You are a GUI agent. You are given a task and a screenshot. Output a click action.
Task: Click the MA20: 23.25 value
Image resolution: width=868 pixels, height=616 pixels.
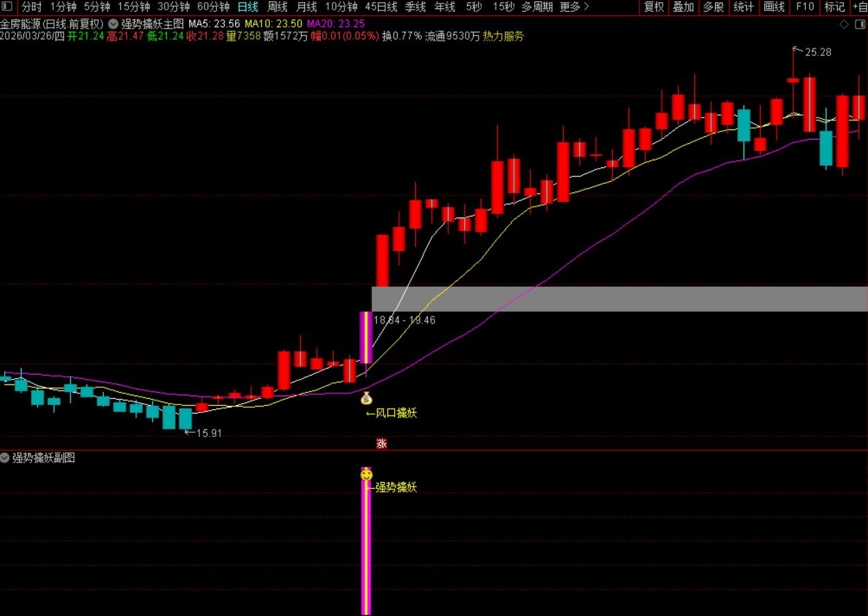coord(335,23)
